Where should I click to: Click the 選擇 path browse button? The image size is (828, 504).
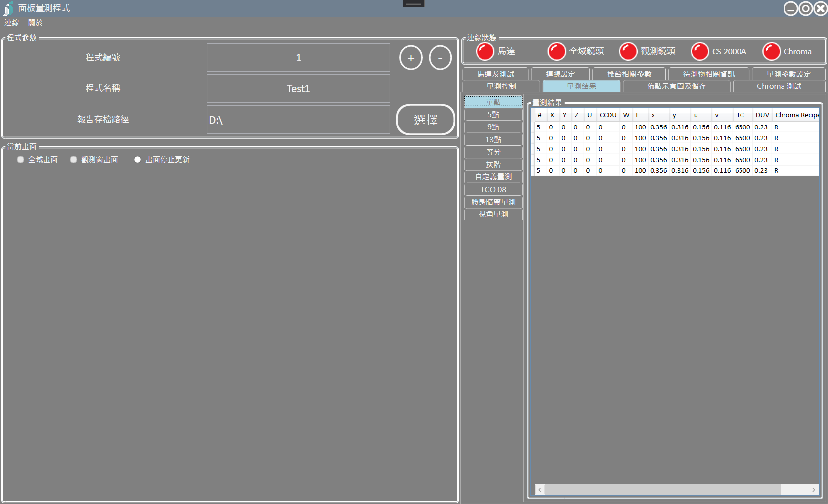coord(426,120)
